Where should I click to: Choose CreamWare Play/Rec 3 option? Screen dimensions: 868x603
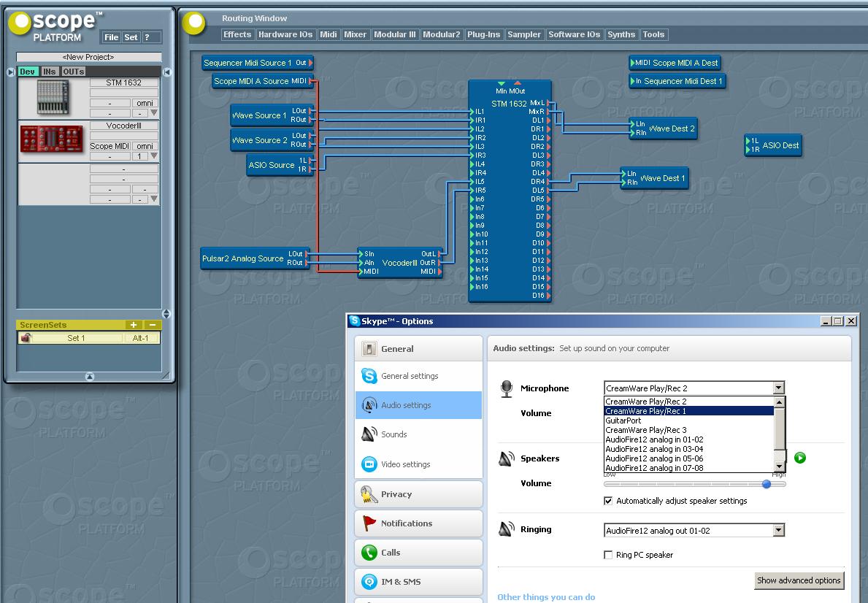(x=688, y=430)
